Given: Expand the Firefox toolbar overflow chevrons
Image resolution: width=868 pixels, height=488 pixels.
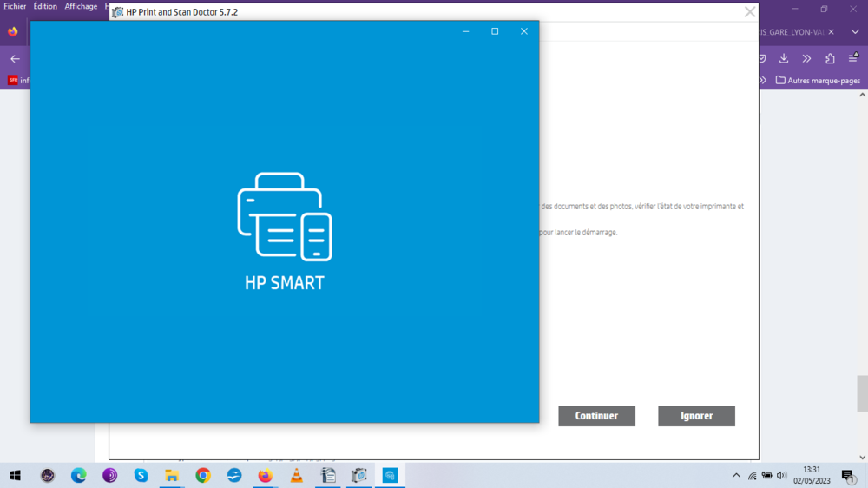Looking at the screenshot, I should (x=806, y=58).
